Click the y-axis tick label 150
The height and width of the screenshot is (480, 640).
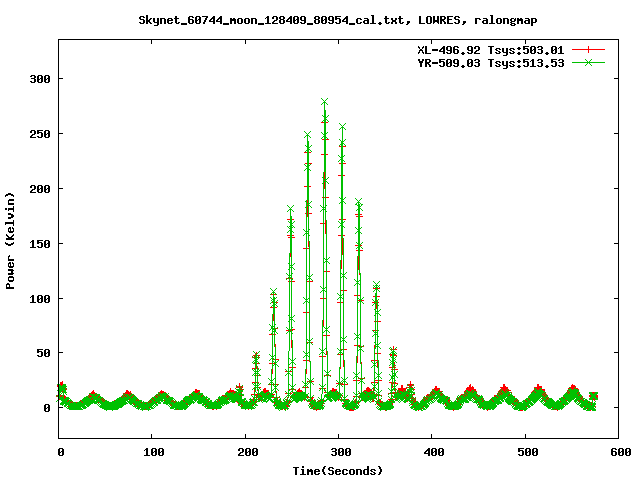click(40, 244)
